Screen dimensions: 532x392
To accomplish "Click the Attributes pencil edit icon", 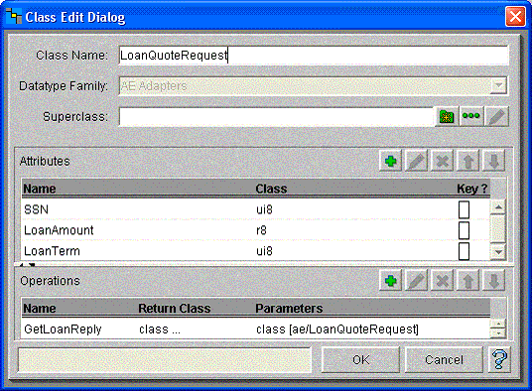I will point(416,161).
